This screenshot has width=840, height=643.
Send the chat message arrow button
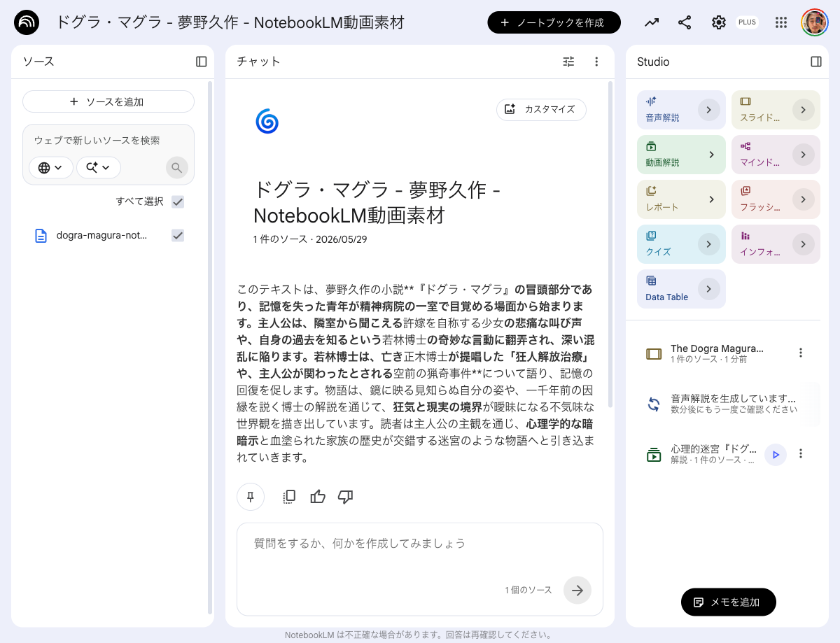(x=577, y=590)
